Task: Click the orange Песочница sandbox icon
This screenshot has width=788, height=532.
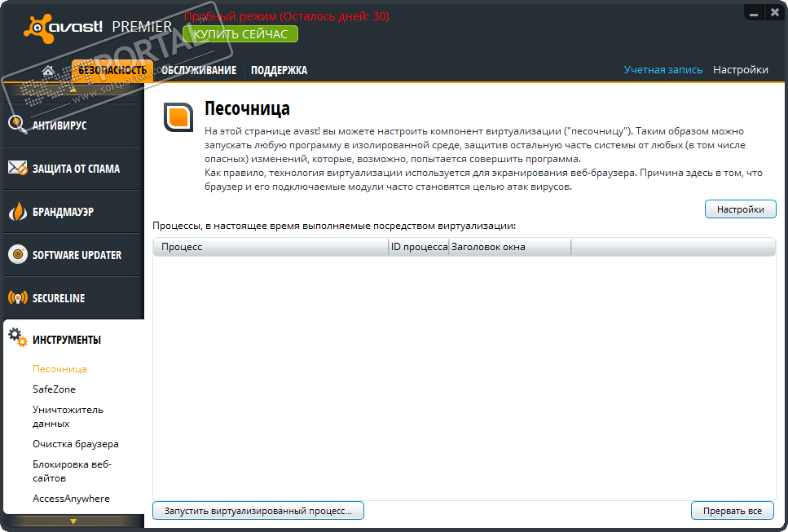Action: coord(178,117)
